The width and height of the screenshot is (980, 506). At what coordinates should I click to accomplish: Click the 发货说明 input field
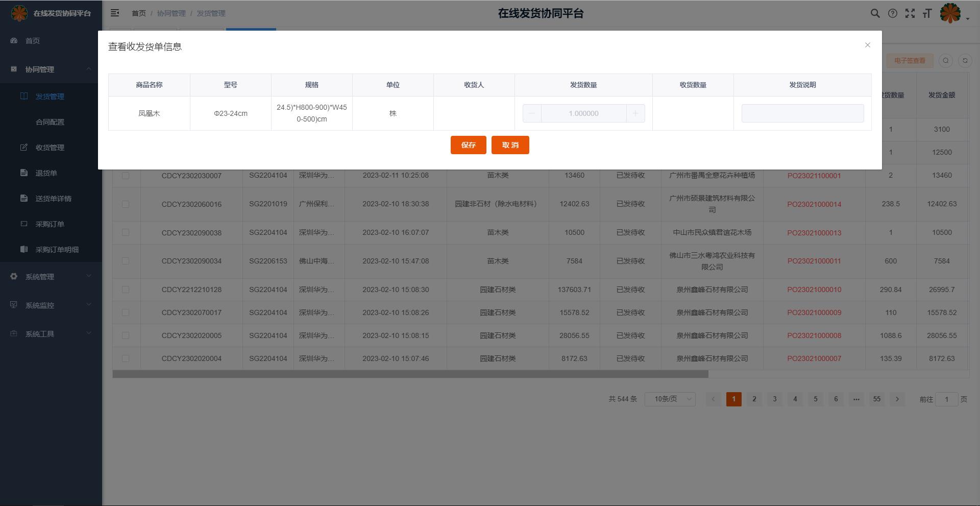point(802,113)
